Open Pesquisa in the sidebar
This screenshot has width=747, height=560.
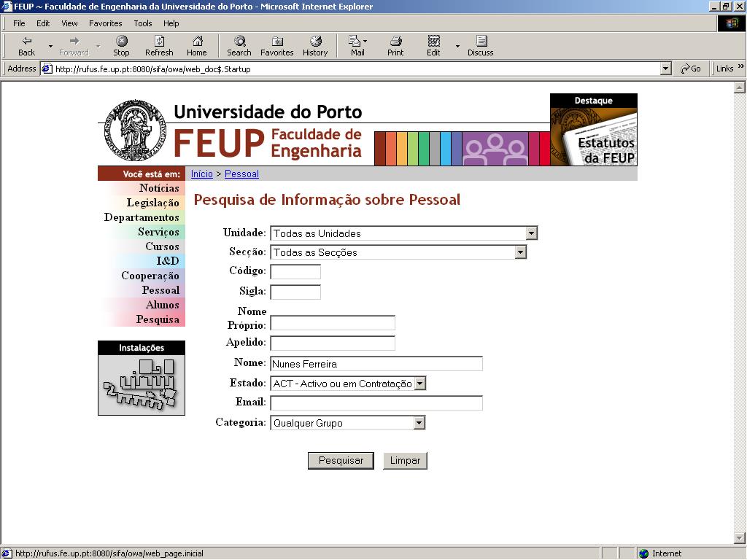158,319
